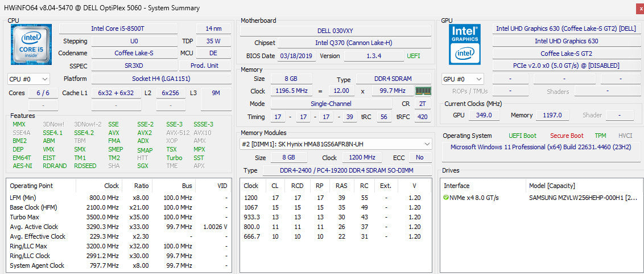Click the Intel Core i5 CPU logo

click(x=31, y=45)
